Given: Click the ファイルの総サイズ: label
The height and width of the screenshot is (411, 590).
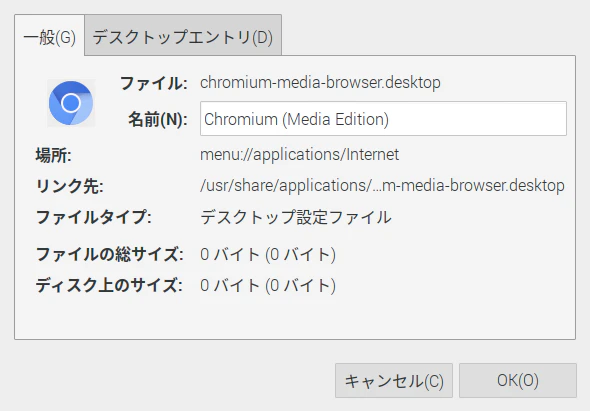Looking at the screenshot, I should [x=109, y=254].
